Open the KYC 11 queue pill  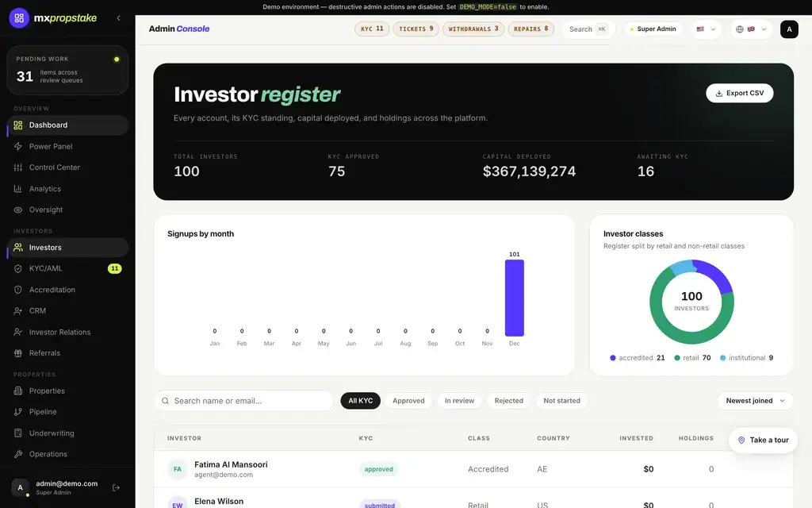tap(372, 29)
